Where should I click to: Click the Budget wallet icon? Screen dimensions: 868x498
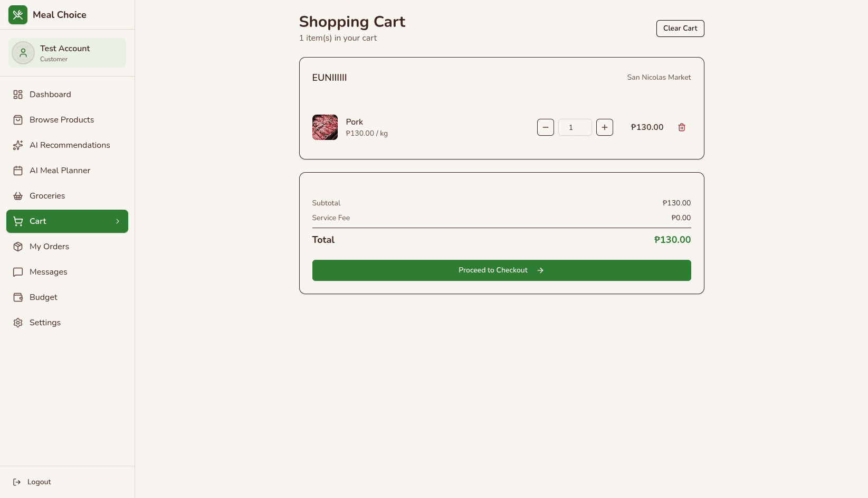tap(18, 297)
